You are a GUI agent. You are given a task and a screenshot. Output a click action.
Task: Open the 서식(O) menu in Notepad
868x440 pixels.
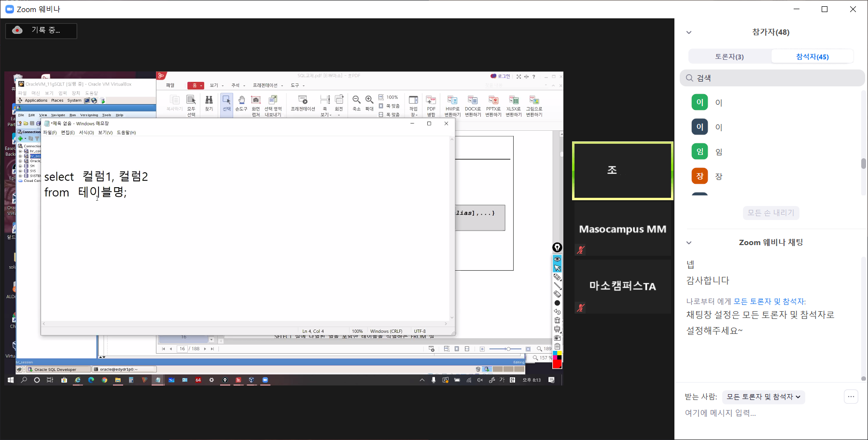pos(86,133)
